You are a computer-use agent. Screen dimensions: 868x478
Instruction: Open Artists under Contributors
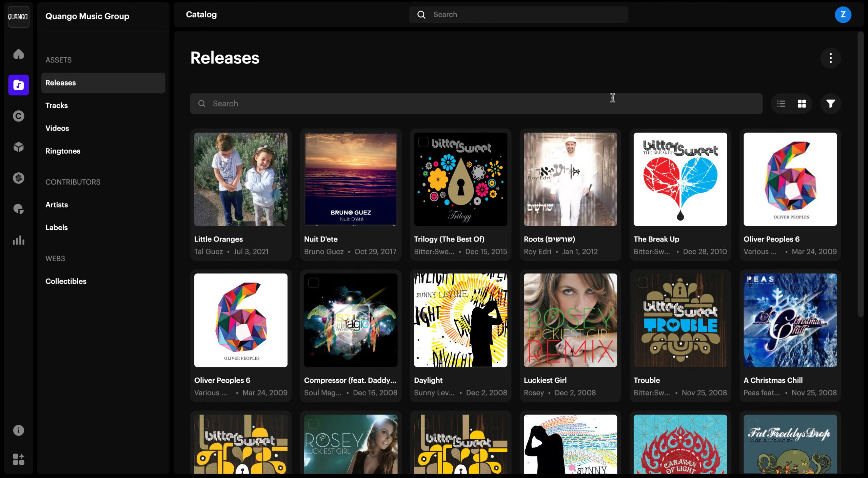point(57,205)
